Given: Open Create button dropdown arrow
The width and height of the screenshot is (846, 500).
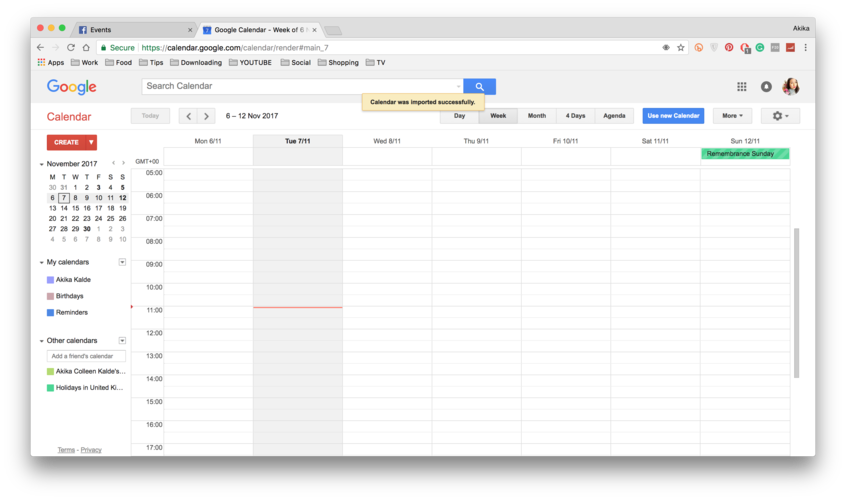Looking at the screenshot, I should [91, 142].
